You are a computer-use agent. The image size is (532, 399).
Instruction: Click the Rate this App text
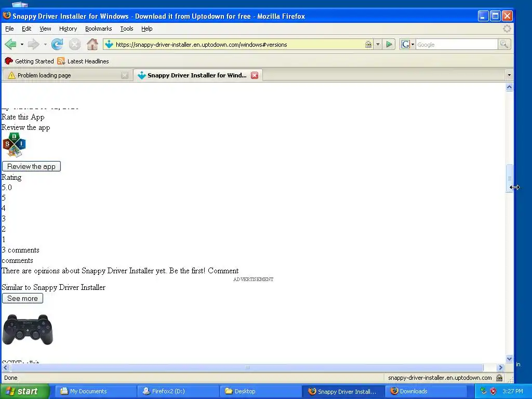pos(23,117)
